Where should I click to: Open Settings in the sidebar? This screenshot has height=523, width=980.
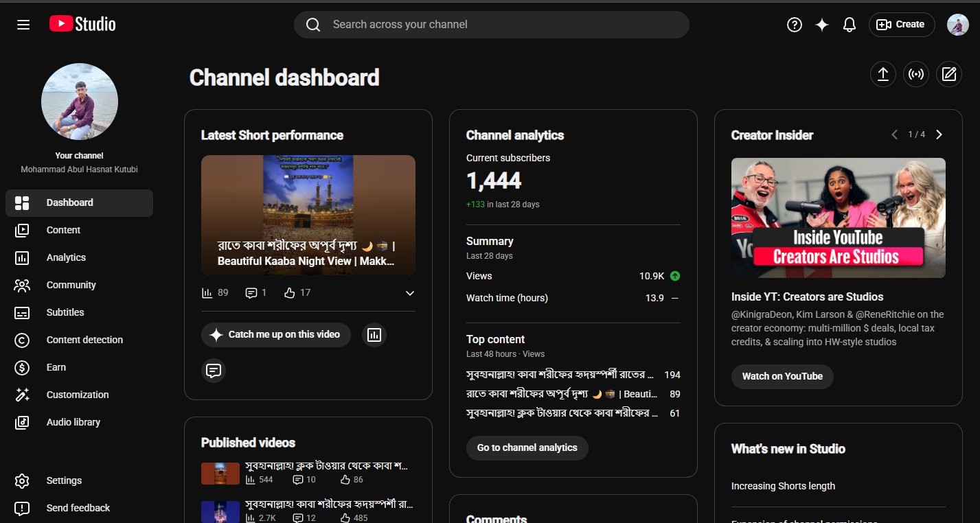tap(79, 481)
